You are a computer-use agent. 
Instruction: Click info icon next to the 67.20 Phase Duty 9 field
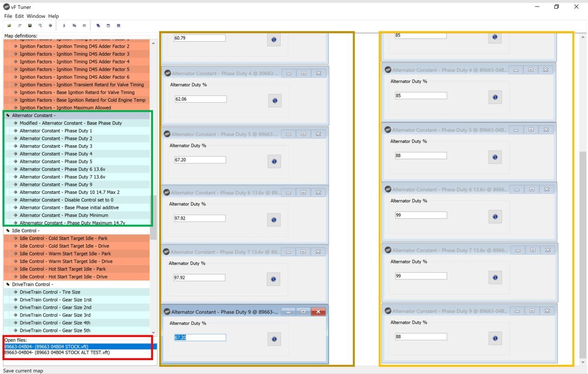[274, 339]
